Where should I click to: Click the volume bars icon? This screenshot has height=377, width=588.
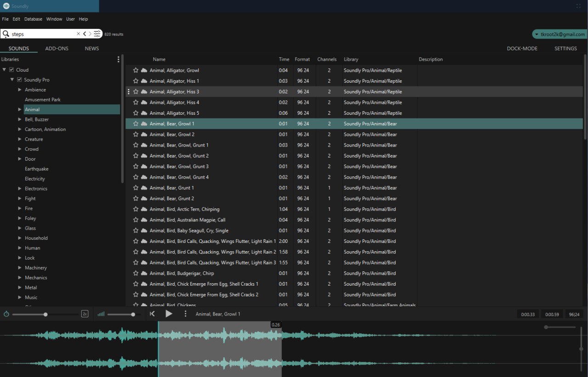coord(101,314)
